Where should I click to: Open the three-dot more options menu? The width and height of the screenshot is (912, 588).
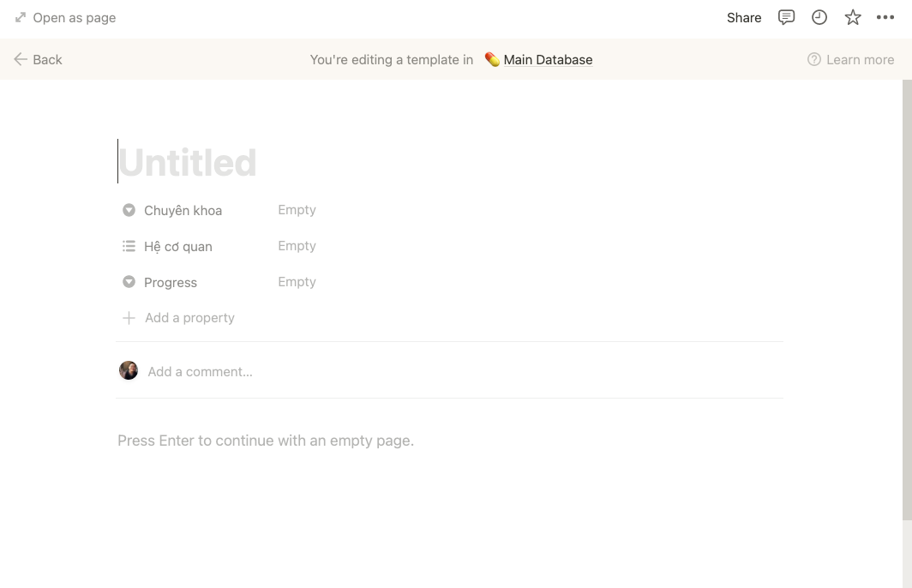[885, 17]
